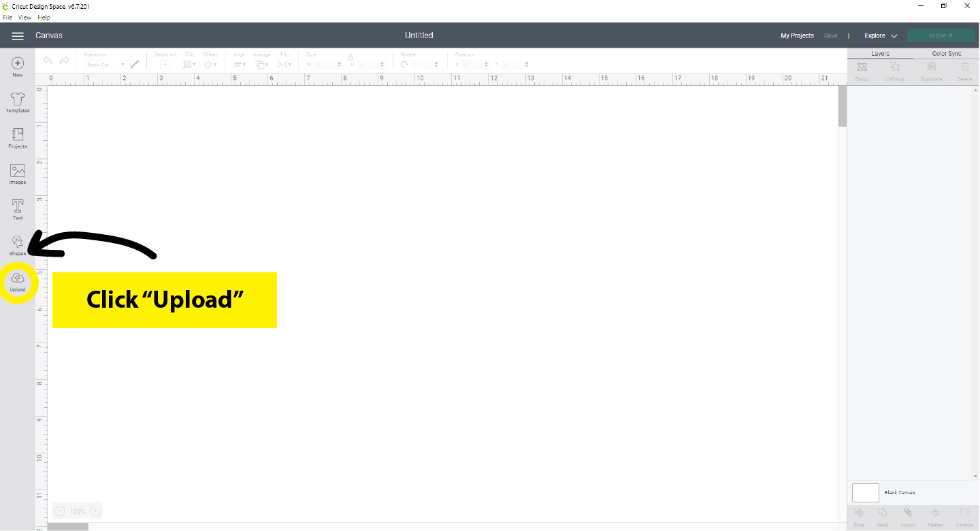Screen dimensions: 980x531
Task: Click the Delete trash icon
Action: [964, 67]
